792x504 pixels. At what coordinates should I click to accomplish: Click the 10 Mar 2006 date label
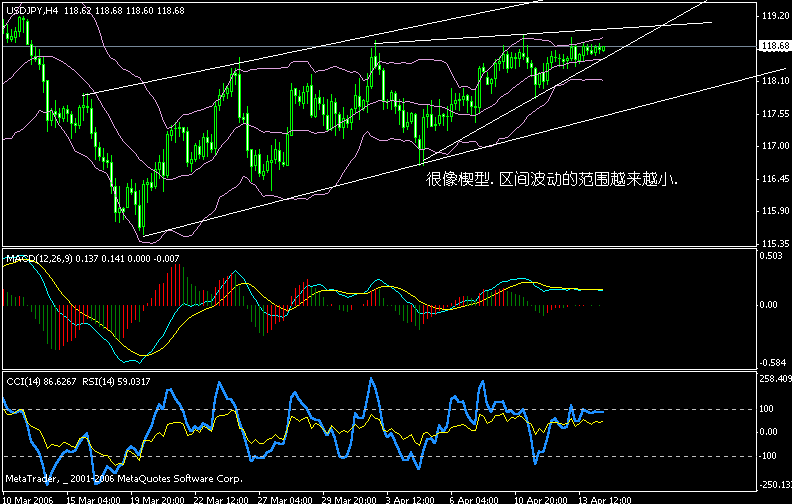tap(28, 500)
